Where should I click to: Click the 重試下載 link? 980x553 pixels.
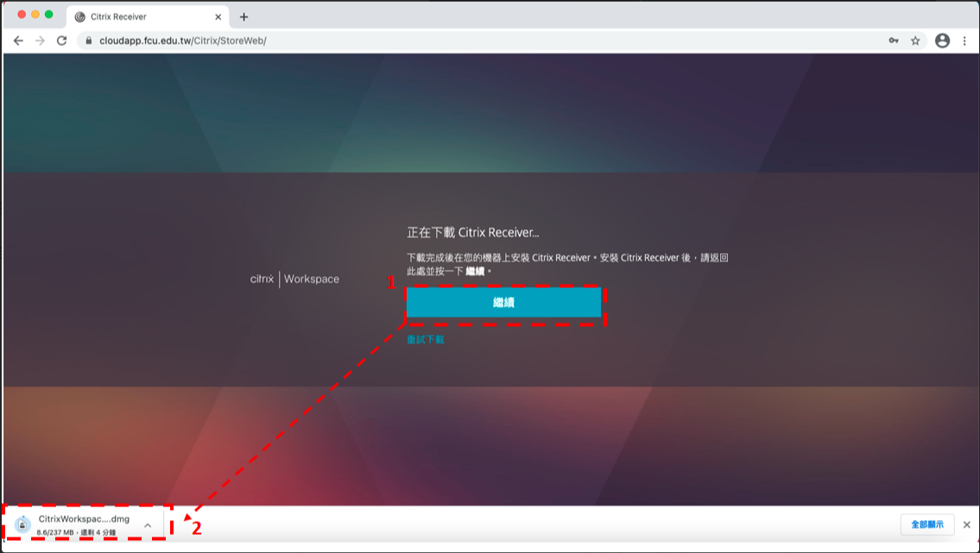click(426, 340)
